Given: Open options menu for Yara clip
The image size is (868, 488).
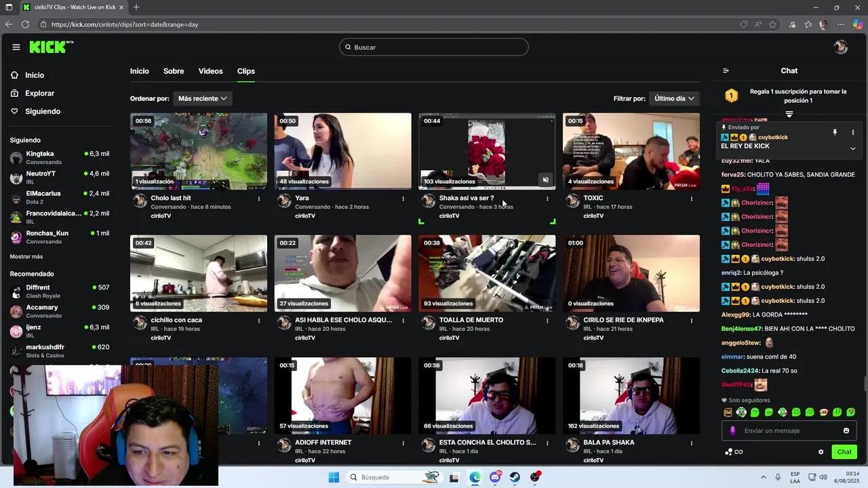Looking at the screenshot, I should point(403,199).
